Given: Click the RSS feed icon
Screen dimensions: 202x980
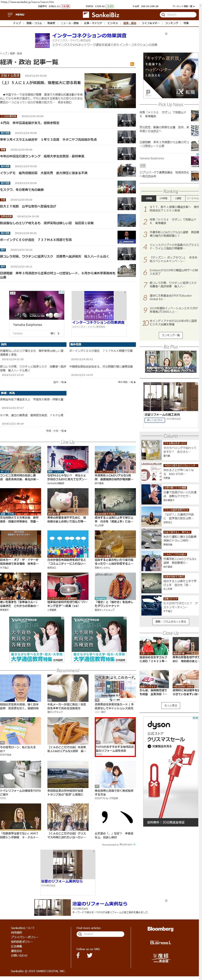Looking at the screenshot, I should tap(132, 64).
